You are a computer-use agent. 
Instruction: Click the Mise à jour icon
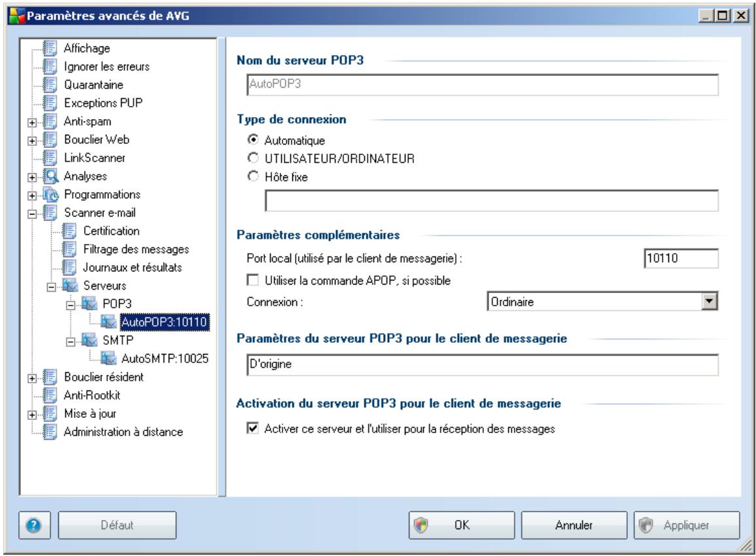(x=50, y=414)
